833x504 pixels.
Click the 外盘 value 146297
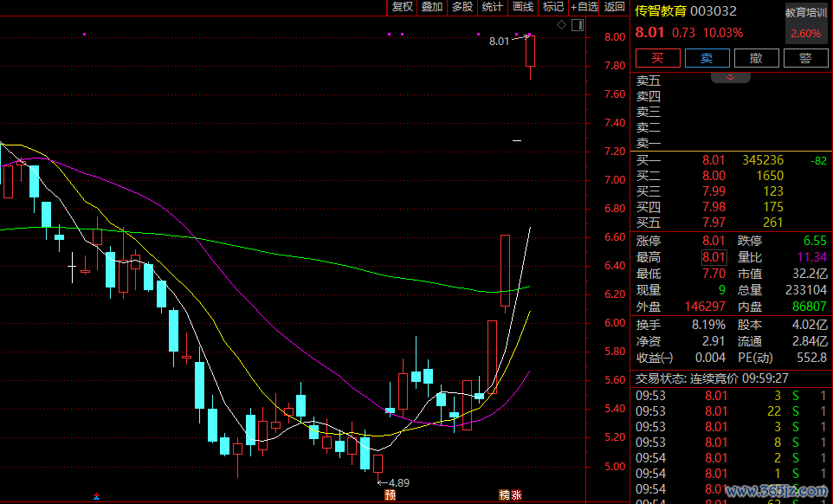pyautogui.click(x=705, y=307)
